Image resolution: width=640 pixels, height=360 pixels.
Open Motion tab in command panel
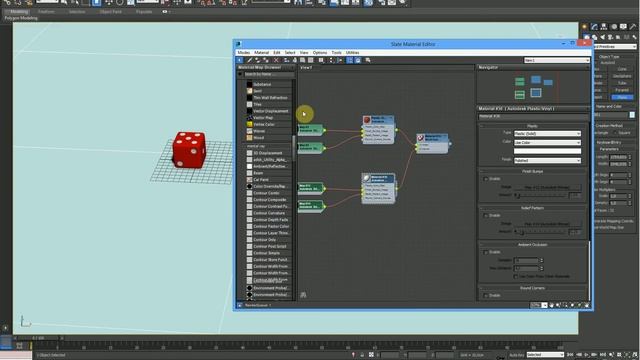[613, 27]
